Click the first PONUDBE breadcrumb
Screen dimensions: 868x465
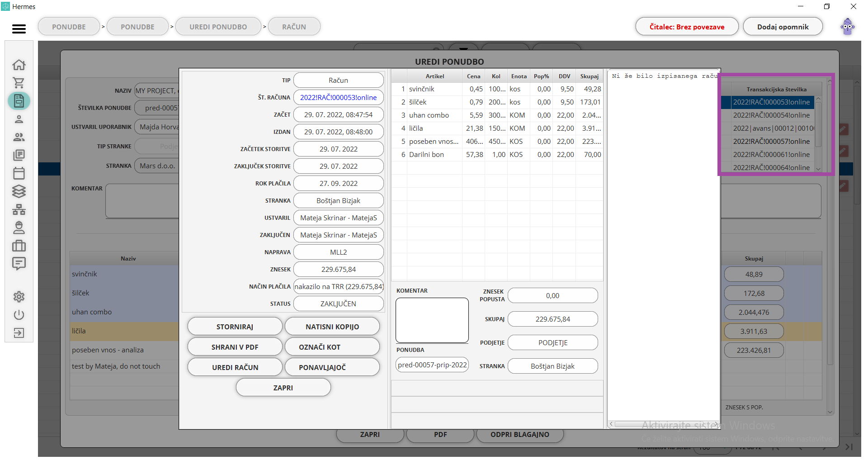click(x=69, y=27)
